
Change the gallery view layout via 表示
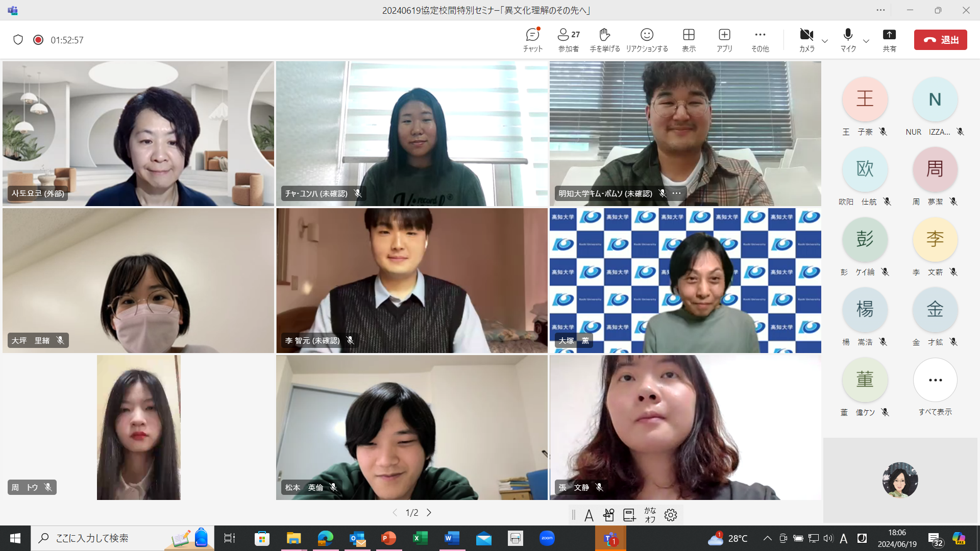tap(689, 40)
